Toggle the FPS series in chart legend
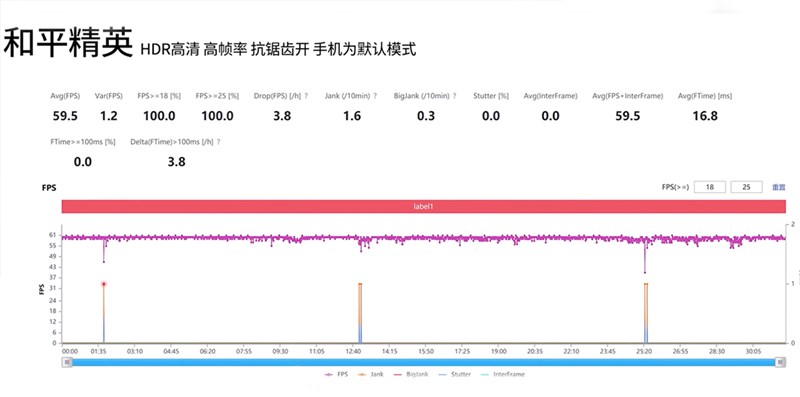Image resolution: width=800 pixels, height=397 pixels. pos(337,375)
